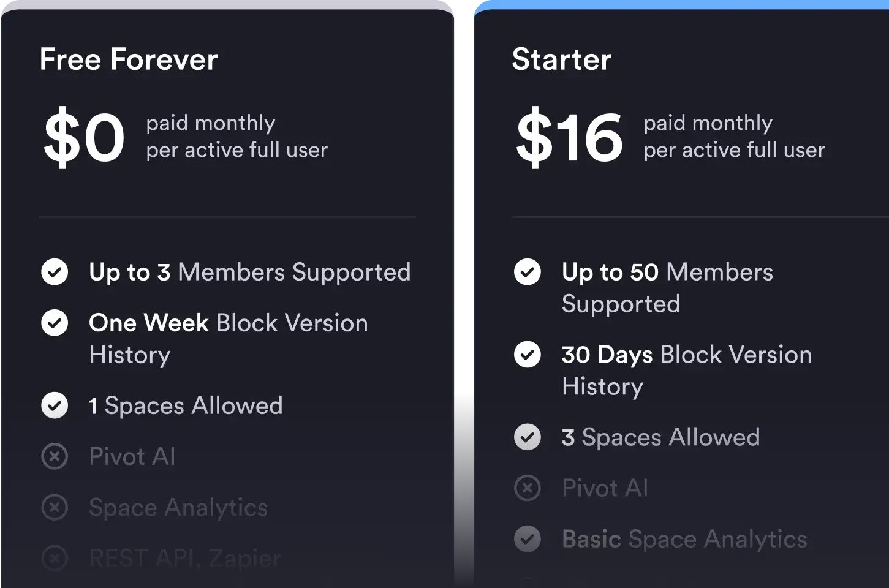Click 30 Days Block Version History text
889x588 pixels.
(x=686, y=370)
